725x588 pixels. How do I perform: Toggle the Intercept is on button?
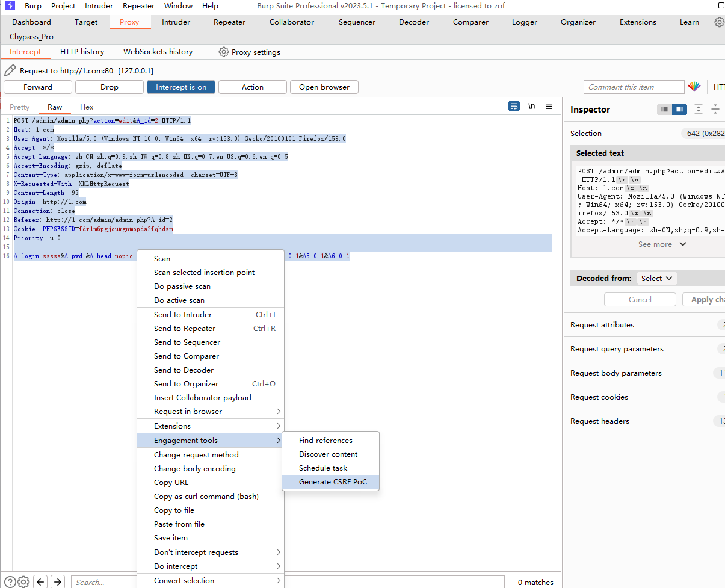[181, 87]
